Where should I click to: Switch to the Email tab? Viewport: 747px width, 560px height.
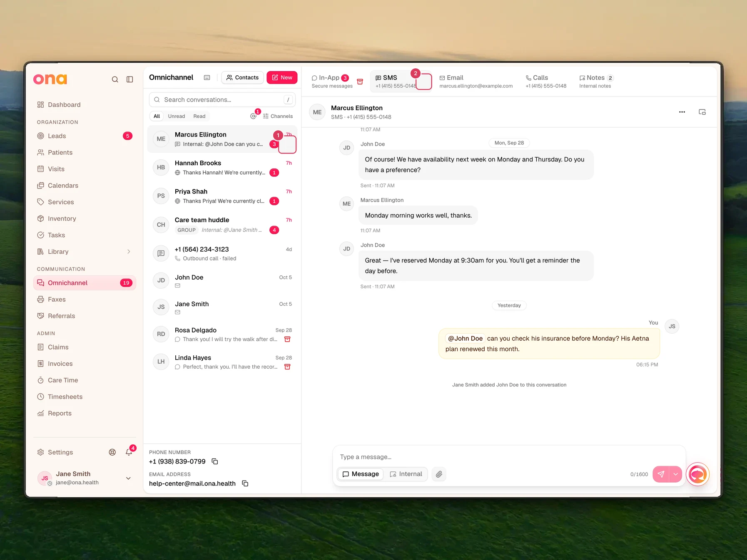476,82
